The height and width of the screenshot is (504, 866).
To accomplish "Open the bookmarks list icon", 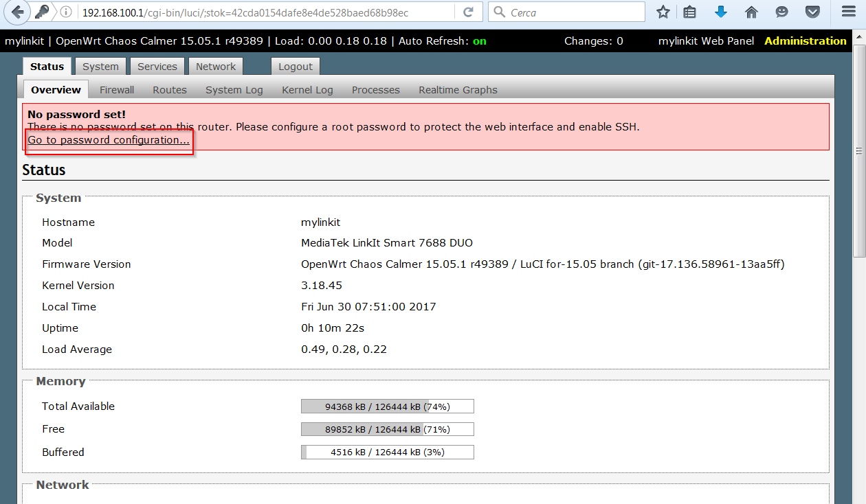I will coord(689,12).
